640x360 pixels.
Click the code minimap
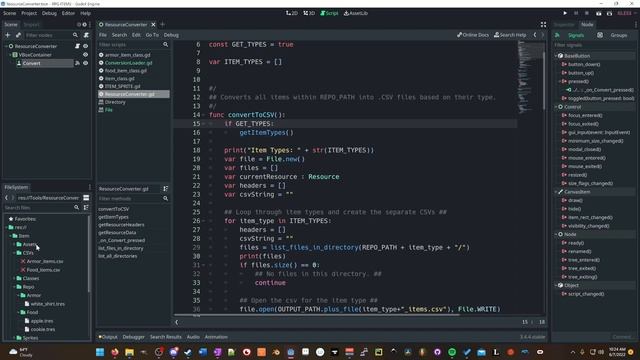529,78
